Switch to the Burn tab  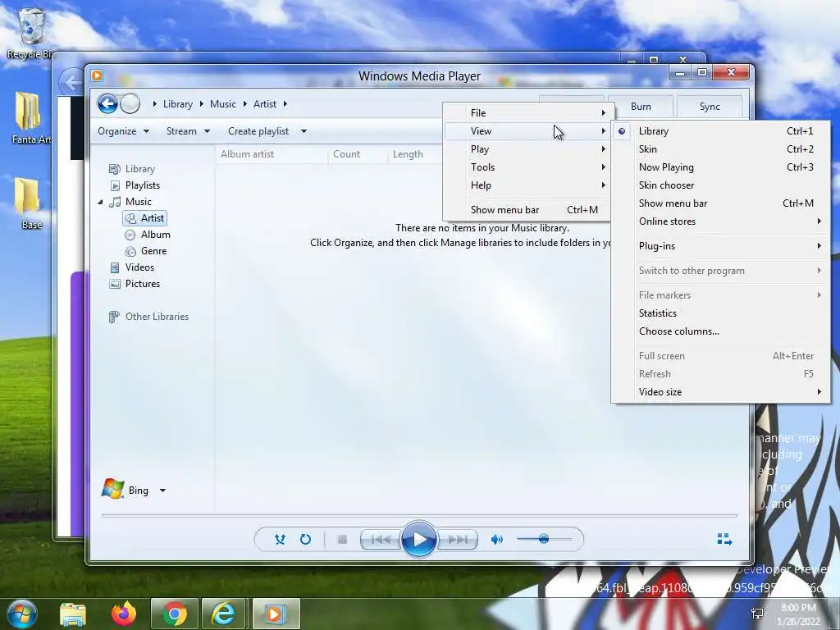pyautogui.click(x=641, y=107)
